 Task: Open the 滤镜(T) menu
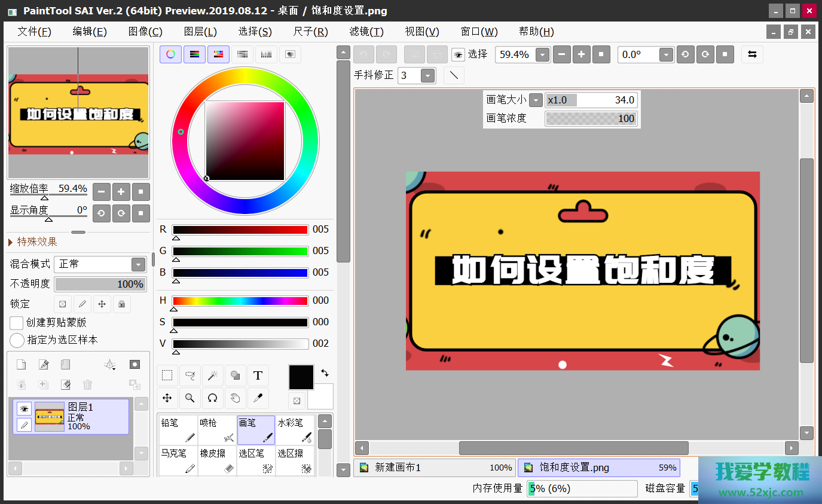(x=366, y=32)
